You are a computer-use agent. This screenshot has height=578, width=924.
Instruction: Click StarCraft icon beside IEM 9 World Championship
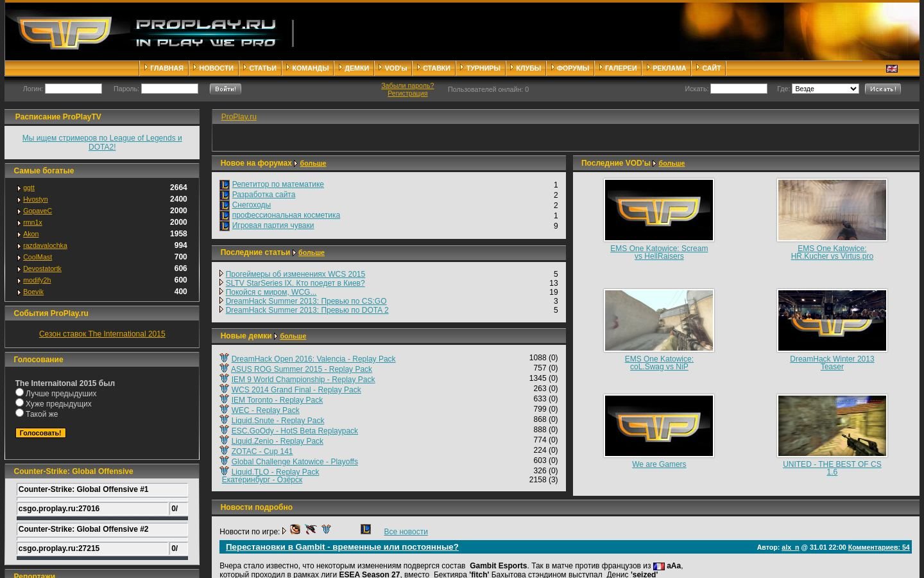click(224, 379)
